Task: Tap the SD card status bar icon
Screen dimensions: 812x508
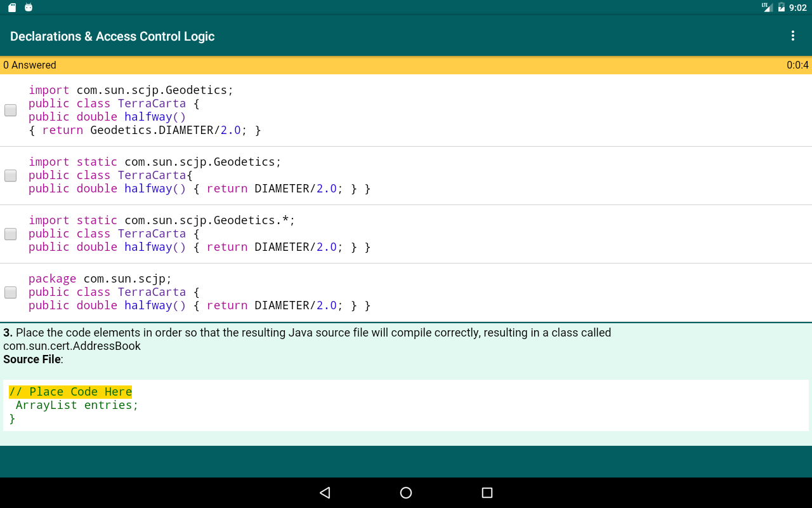Action: click(12, 8)
